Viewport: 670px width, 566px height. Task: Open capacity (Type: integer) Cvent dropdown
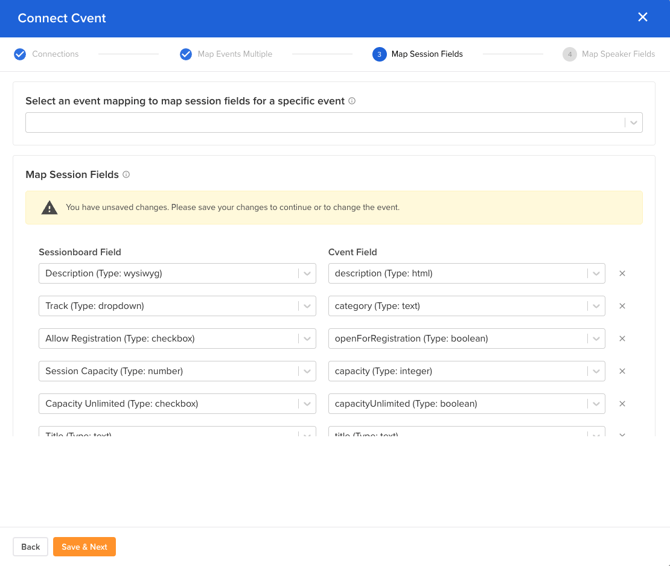pyautogui.click(x=467, y=371)
